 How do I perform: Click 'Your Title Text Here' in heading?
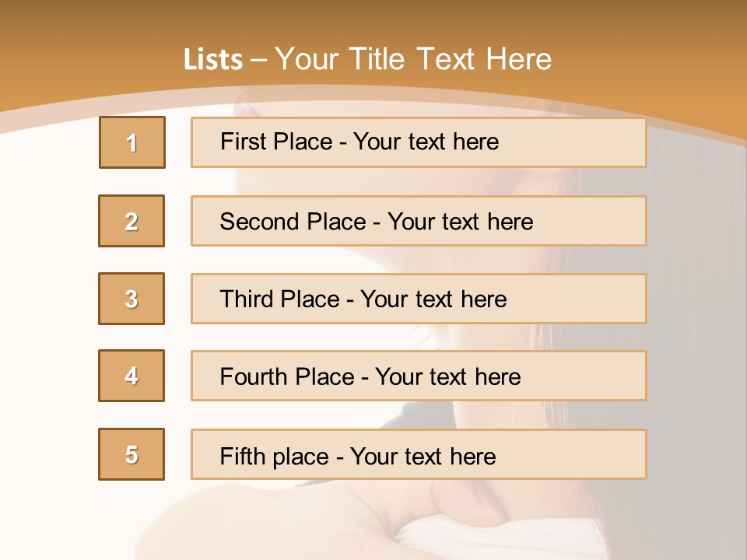click(413, 59)
